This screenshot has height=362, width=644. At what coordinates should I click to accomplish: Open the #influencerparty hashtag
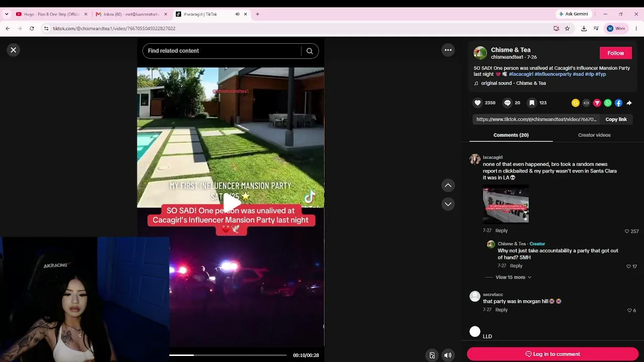coord(553,74)
